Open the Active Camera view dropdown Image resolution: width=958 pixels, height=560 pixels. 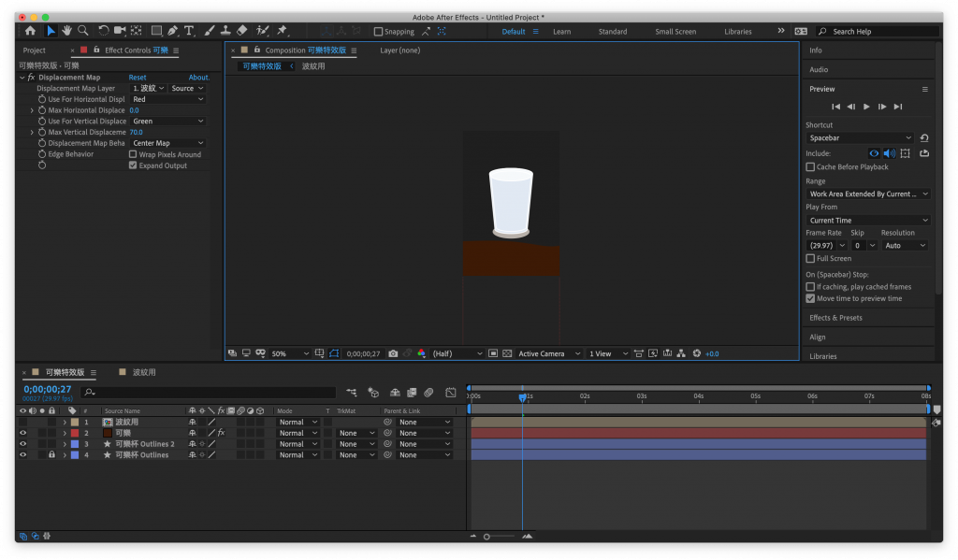[x=549, y=353]
